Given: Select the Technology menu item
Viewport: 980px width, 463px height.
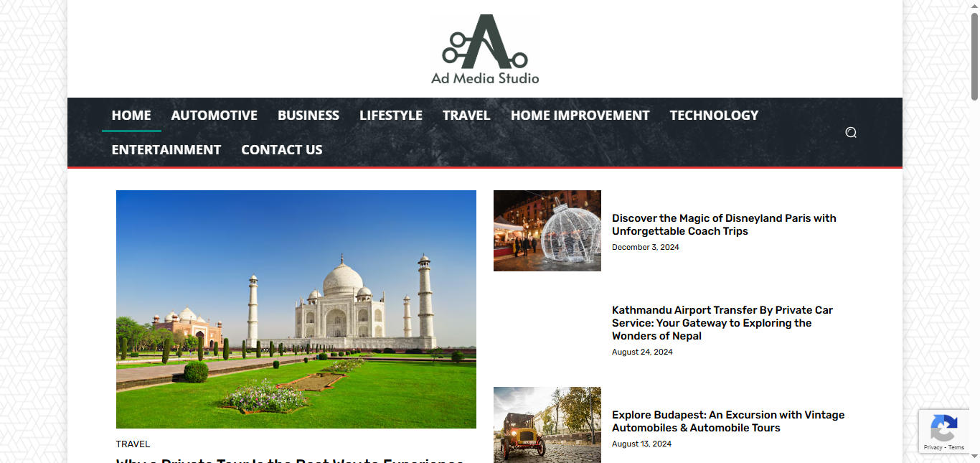Looking at the screenshot, I should point(714,115).
